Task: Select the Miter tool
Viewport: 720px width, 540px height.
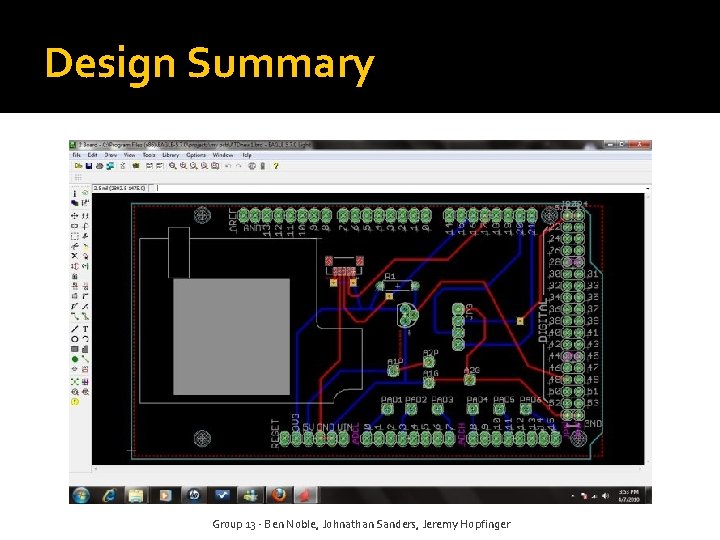Action: pyautogui.click(x=85, y=296)
